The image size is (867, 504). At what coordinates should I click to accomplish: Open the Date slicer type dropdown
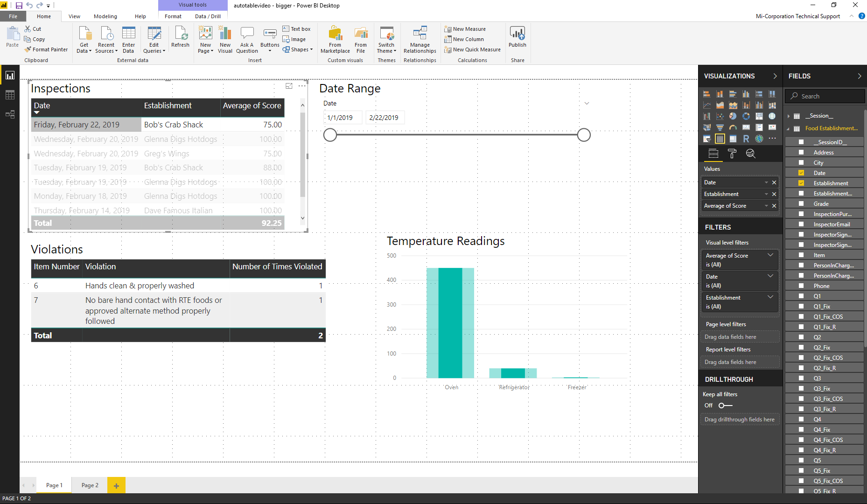point(587,103)
